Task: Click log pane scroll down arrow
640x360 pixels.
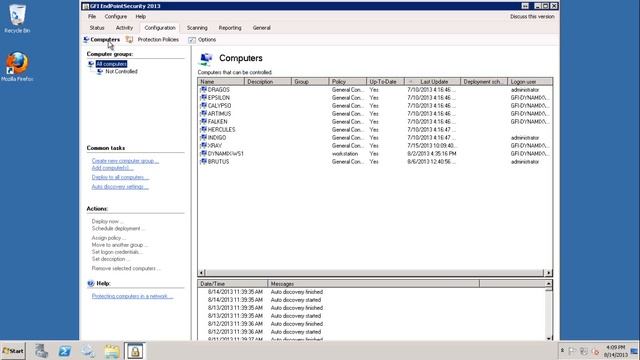Action: click(549, 338)
